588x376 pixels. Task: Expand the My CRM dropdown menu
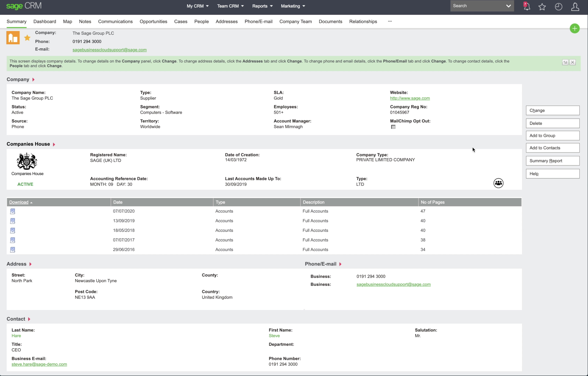[197, 6]
